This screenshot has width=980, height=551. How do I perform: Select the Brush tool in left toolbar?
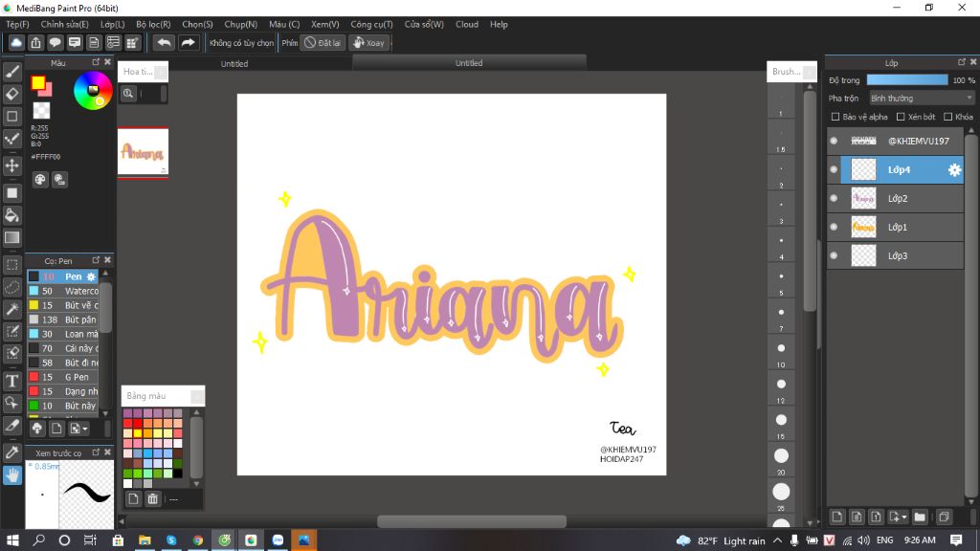tap(11, 72)
